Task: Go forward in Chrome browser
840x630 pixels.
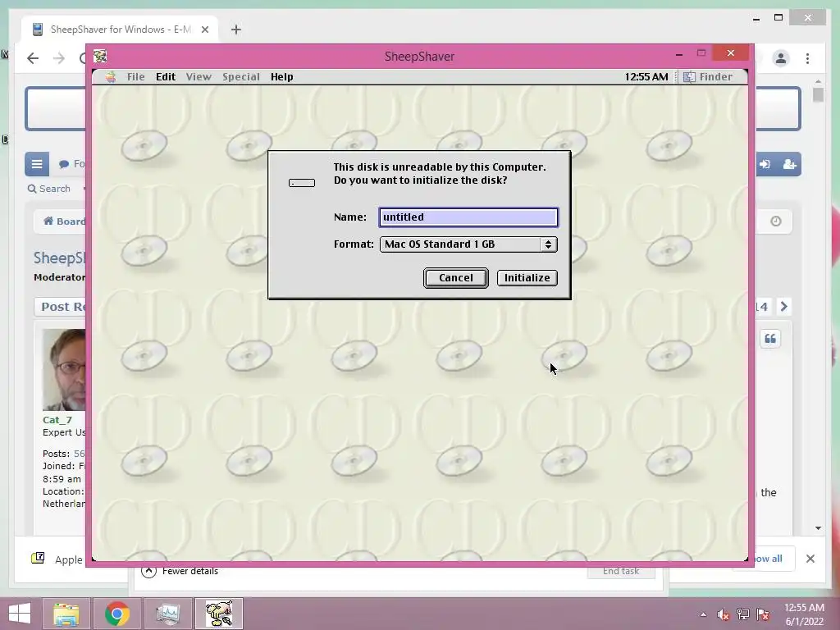Action: (x=58, y=58)
